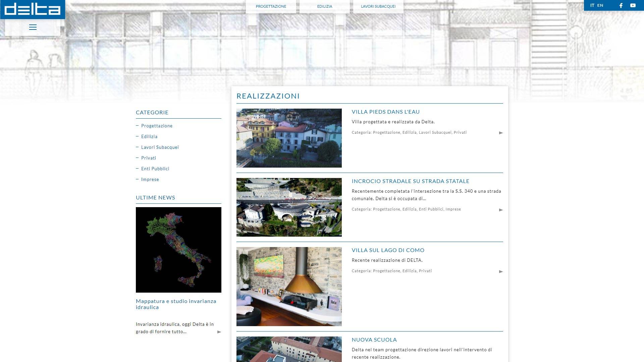Select Lavori Subacquei category in sidebar
Image resolution: width=644 pixels, height=362 pixels.
[x=160, y=147]
